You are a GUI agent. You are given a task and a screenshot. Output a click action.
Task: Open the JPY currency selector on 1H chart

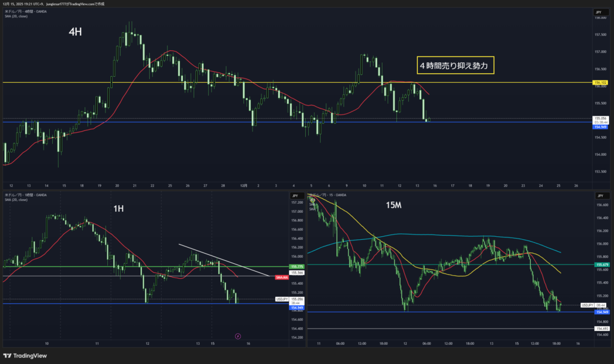point(294,195)
